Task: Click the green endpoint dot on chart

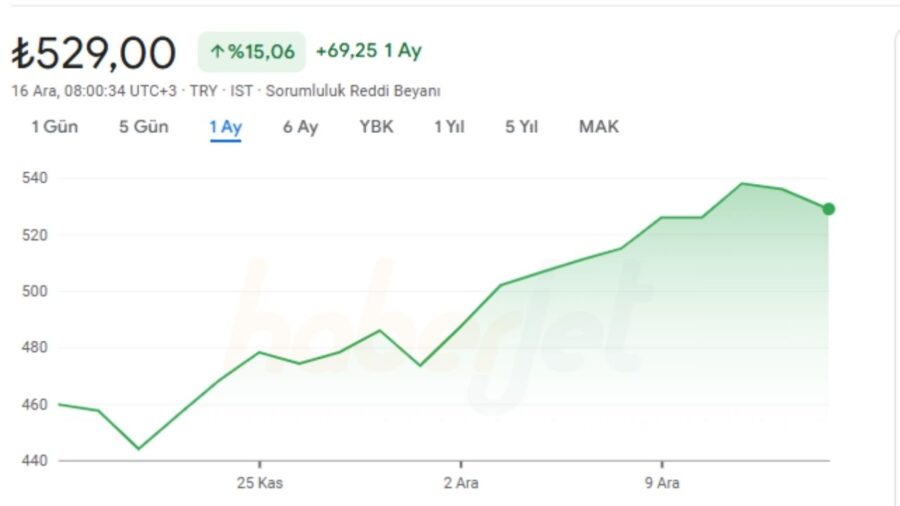Action: click(828, 209)
